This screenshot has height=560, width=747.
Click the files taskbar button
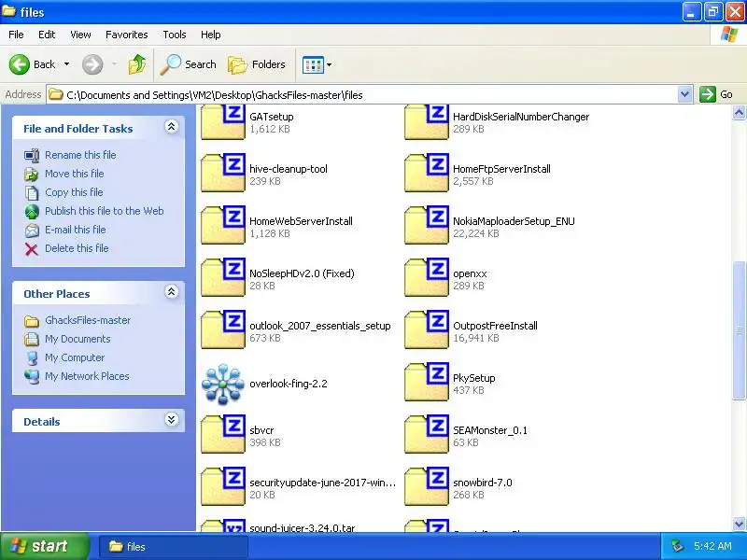[x=174, y=547]
